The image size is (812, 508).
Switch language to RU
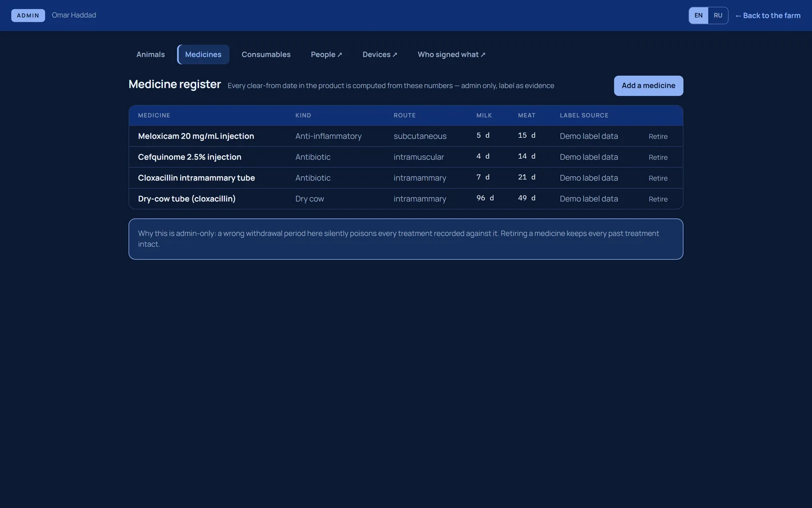tap(718, 15)
